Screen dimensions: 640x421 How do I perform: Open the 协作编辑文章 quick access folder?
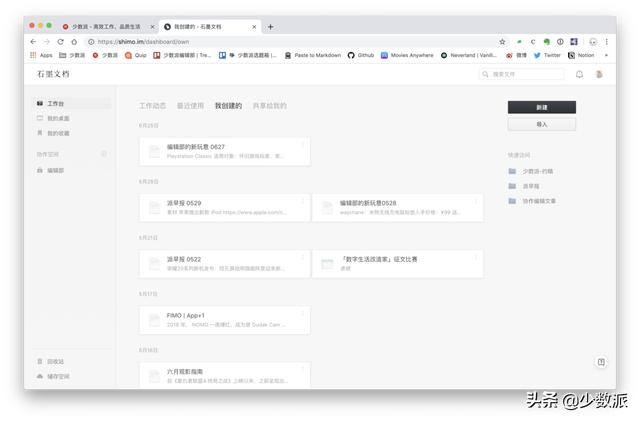coord(532,201)
